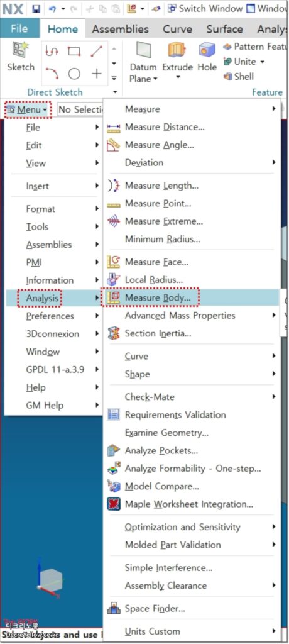The width and height of the screenshot is (289, 644).
Task: Click the Undo arrow icon
Action: (52, 8)
